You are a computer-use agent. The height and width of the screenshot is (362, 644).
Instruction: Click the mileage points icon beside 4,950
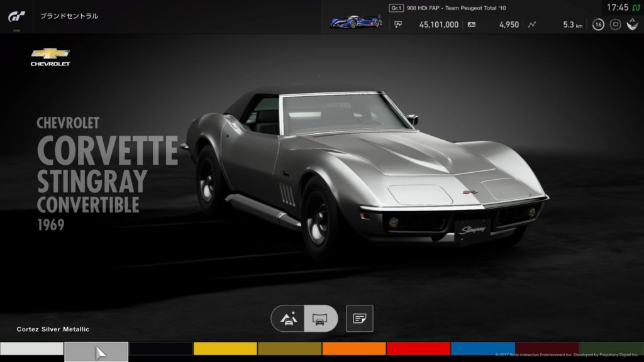click(472, 25)
